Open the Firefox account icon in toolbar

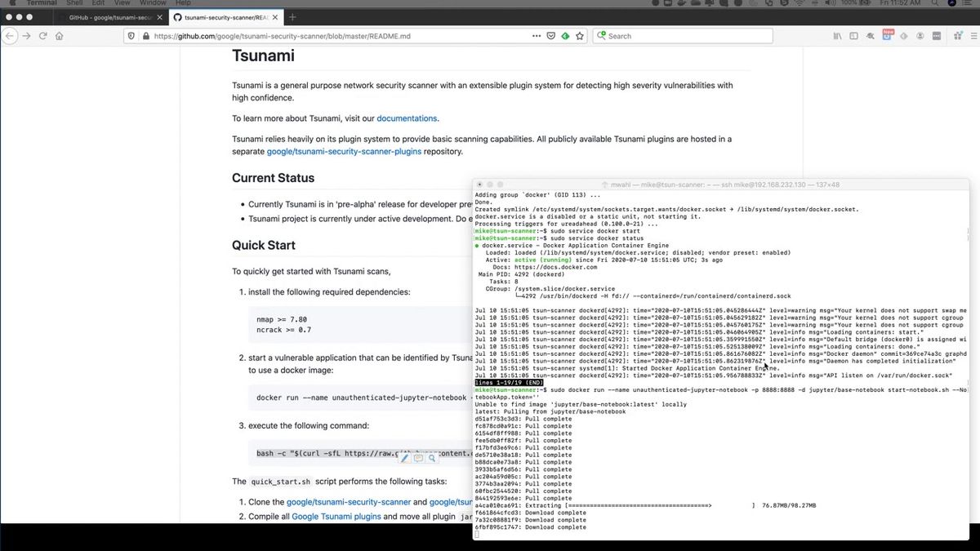click(920, 36)
